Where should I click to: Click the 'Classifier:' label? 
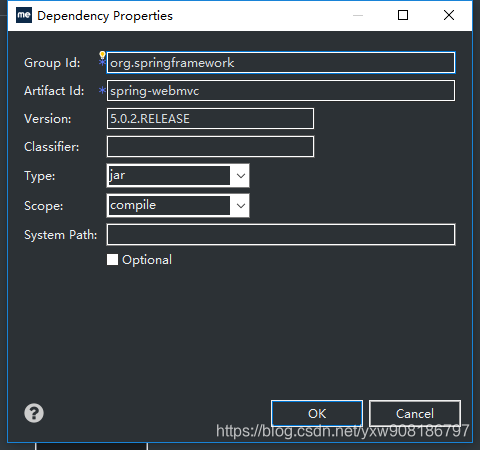[x=52, y=147]
